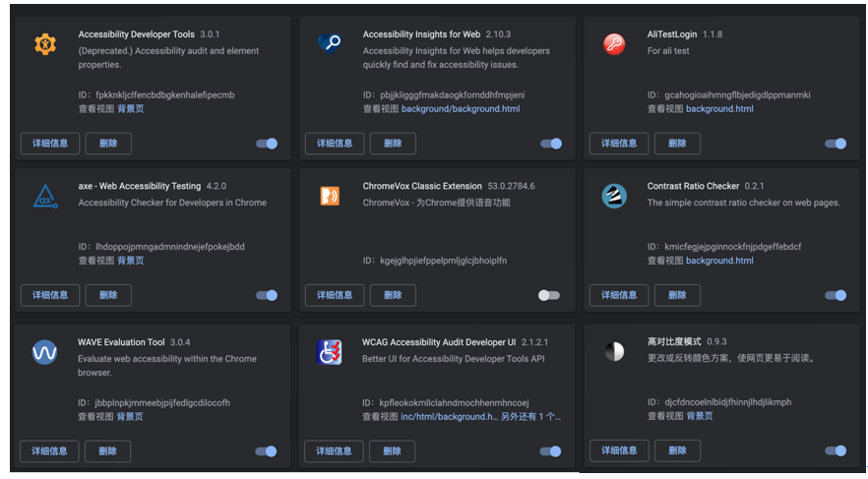Click 删除 for 高对比度模式 extension
Viewport: 868px width, 479px height.
(x=677, y=450)
